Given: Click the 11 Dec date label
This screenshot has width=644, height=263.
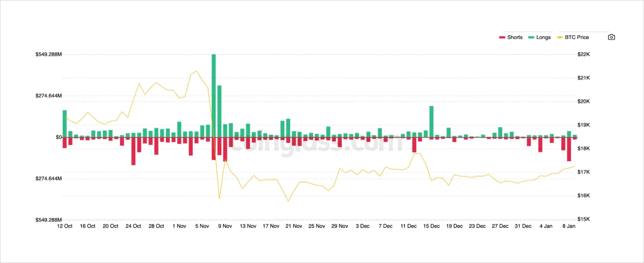Looking at the screenshot, I should click(x=408, y=226).
